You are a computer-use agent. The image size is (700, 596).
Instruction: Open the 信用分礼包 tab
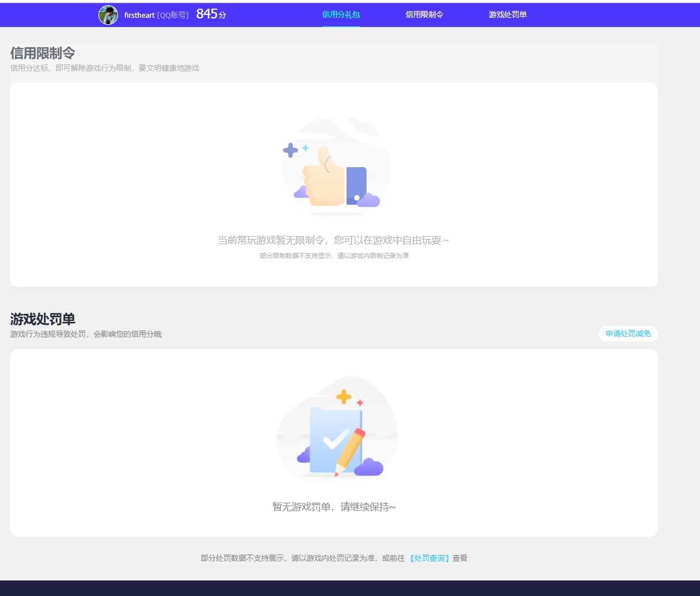coord(341,14)
